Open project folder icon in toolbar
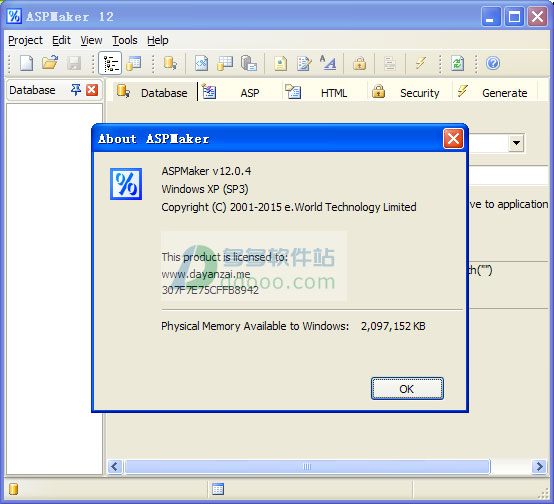Image resolution: width=554 pixels, height=504 pixels. pyautogui.click(x=50, y=63)
